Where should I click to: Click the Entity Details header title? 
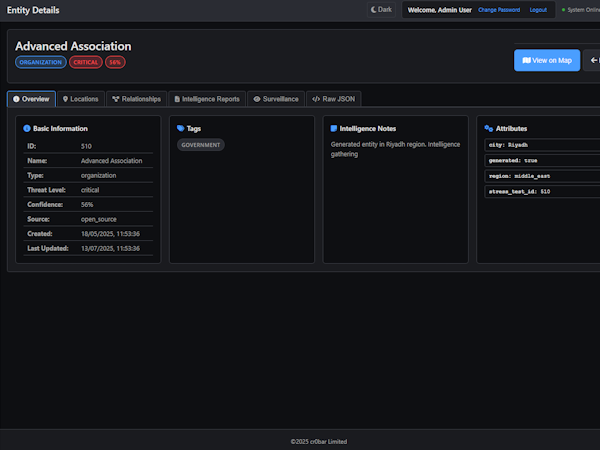(x=33, y=10)
